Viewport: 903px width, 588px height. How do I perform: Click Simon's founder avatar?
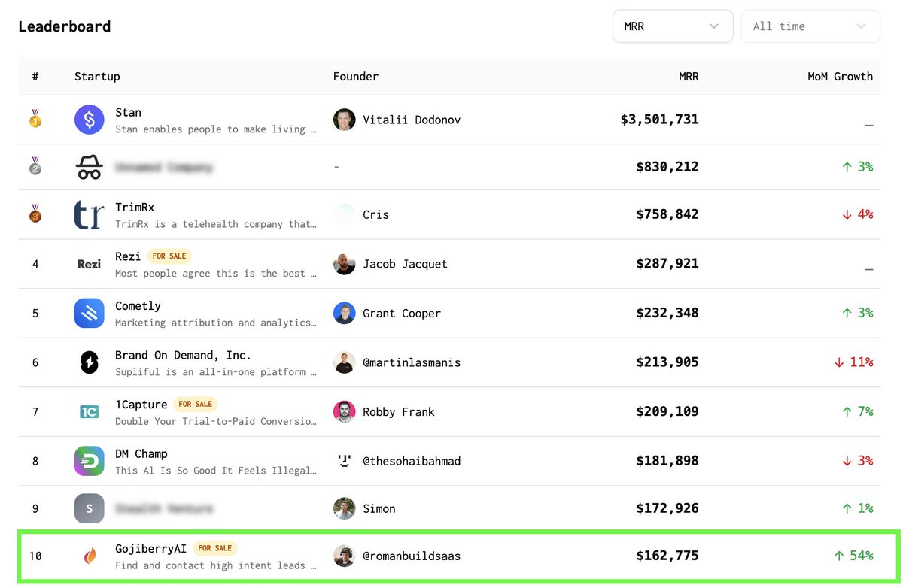pyautogui.click(x=345, y=508)
